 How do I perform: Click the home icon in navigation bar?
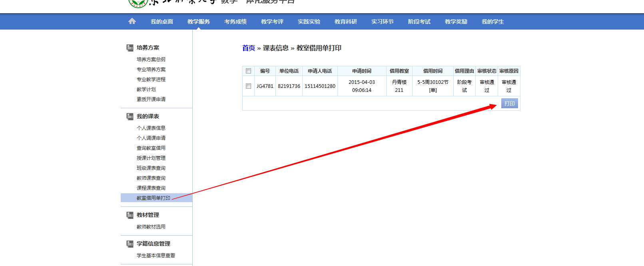tap(132, 21)
